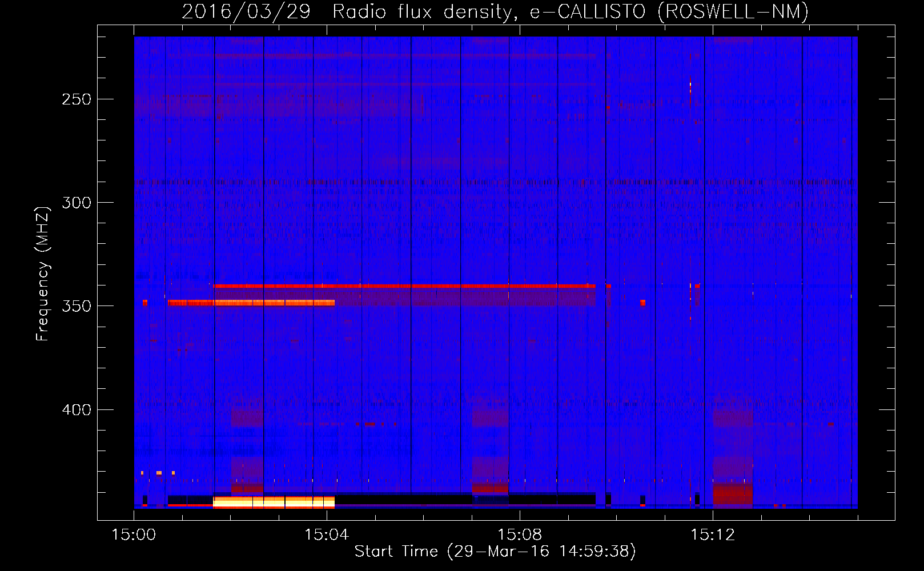Click the 15:00 time axis label
The image size is (924, 571).
click(134, 535)
